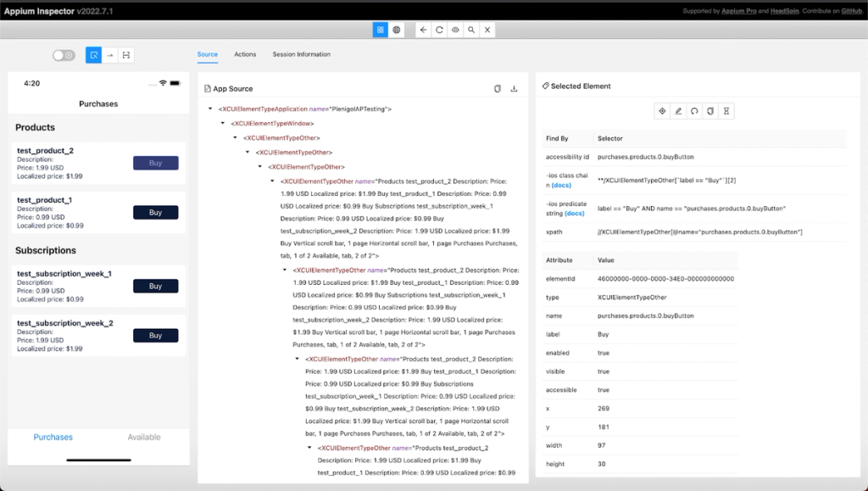Click the accessibility id selector value
The width and height of the screenshot is (868, 491).
pos(645,157)
